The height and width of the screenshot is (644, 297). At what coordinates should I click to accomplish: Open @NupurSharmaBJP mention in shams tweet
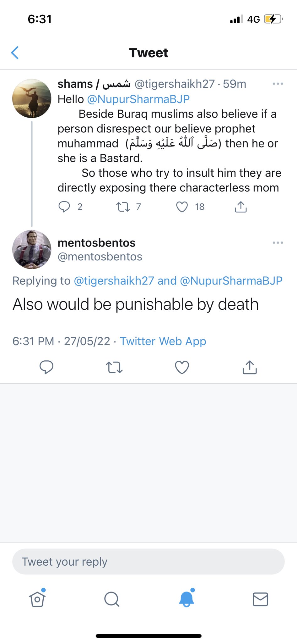coord(138,99)
